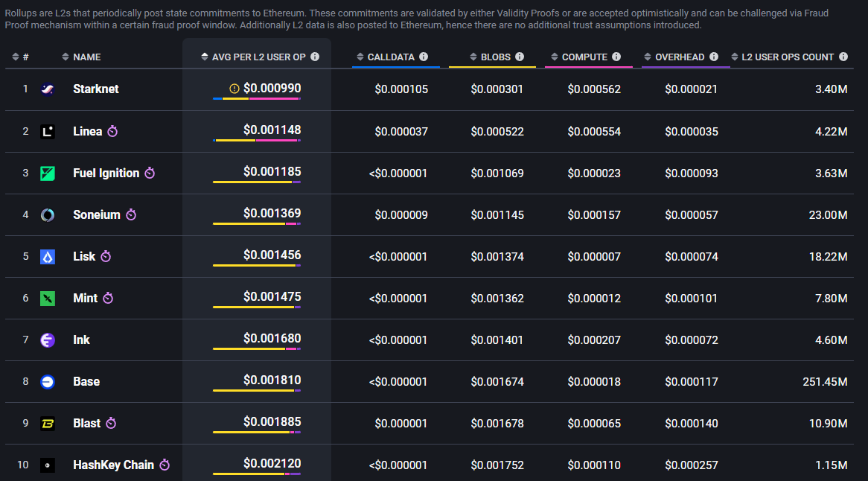Select Soneium's $0.001369 average value
The image size is (868, 481).
click(272, 213)
